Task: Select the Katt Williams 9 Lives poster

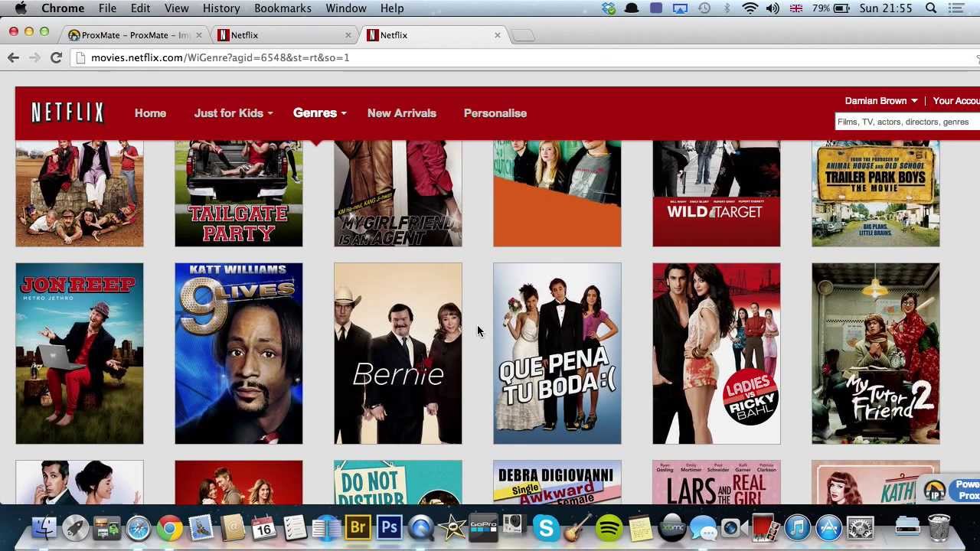Action: 239,354
